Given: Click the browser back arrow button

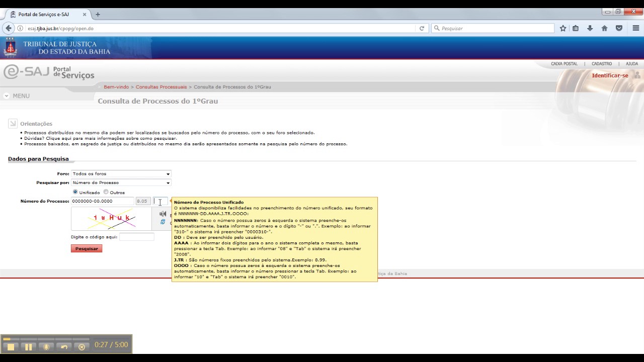Looking at the screenshot, I should (x=8, y=28).
